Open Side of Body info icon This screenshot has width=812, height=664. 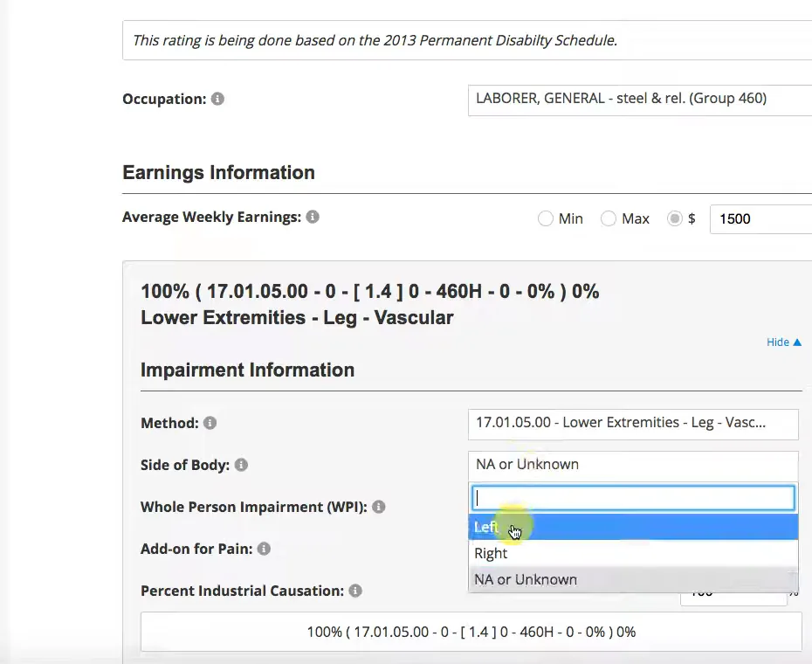(241, 465)
